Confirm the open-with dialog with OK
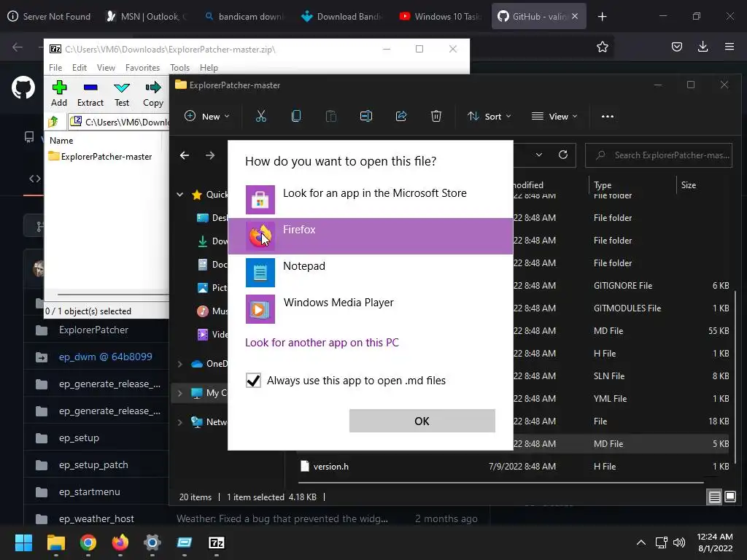Viewport: 747px width, 560px height. pos(422,421)
